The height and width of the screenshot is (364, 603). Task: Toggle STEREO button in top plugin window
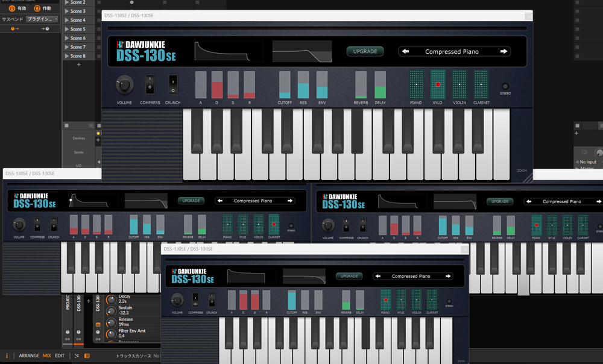coord(505,87)
